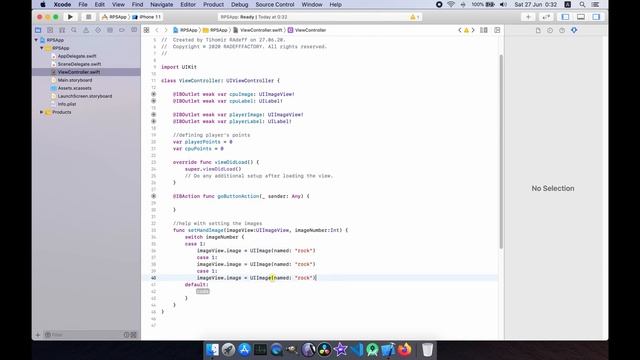The width and height of the screenshot is (640, 360).
Task: Open the Editor menu
Action: coord(188,4)
